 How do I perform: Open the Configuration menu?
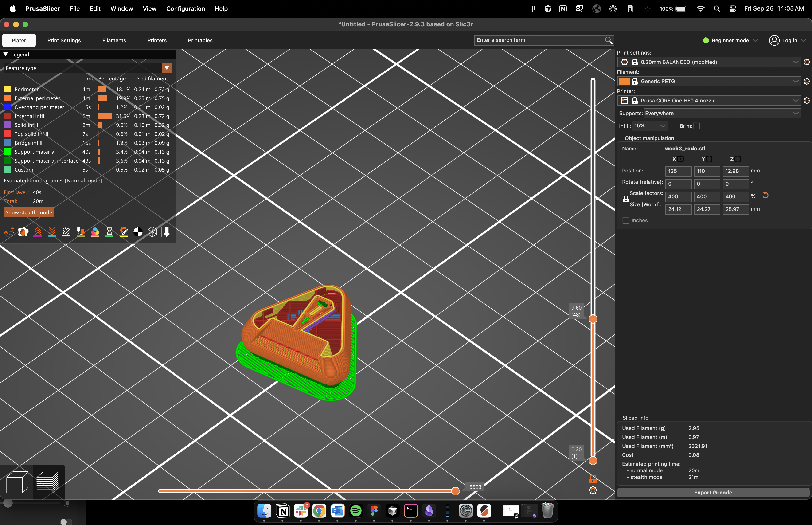pos(185,8)
